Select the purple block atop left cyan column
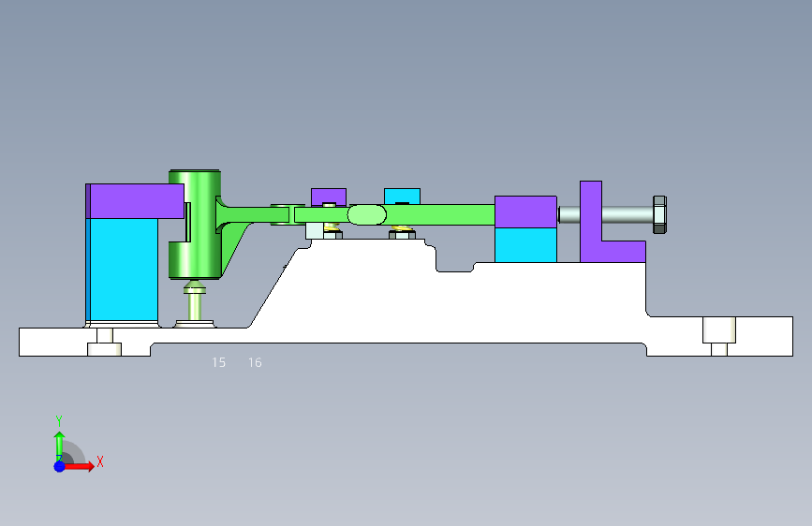812x526 pixels. pyautogui.click(x=135, y=201)
